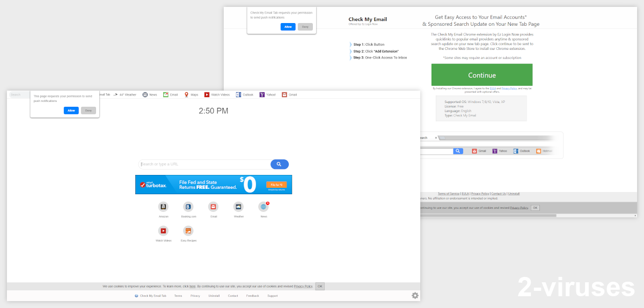The image size is (644, 308).
Task: Focus the 'Search or type a URL' field
Action: click(204, 164)
